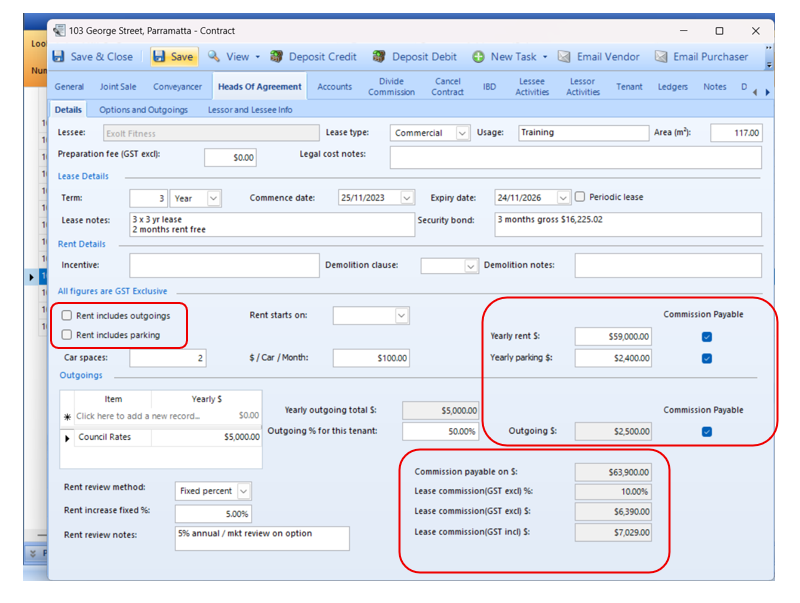Switch to the General tab
The image size is (800, 603).
69,87
